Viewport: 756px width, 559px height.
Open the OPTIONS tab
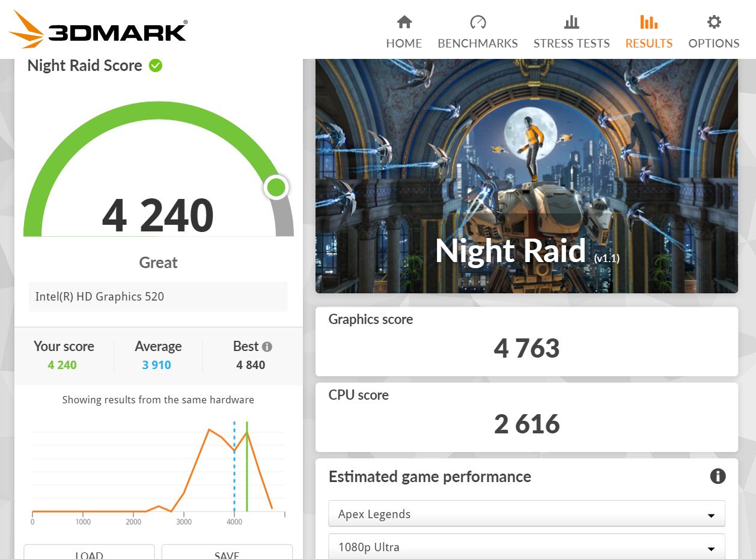click(x=714, y=32)
